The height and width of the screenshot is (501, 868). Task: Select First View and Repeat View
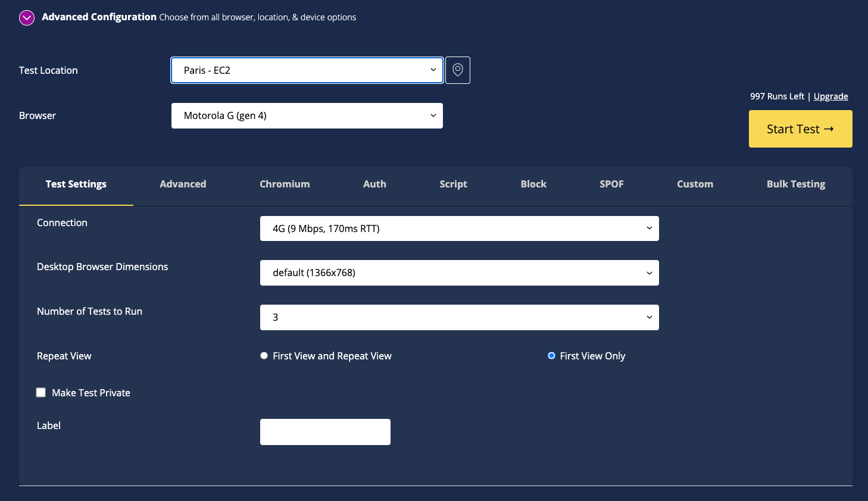264,356
